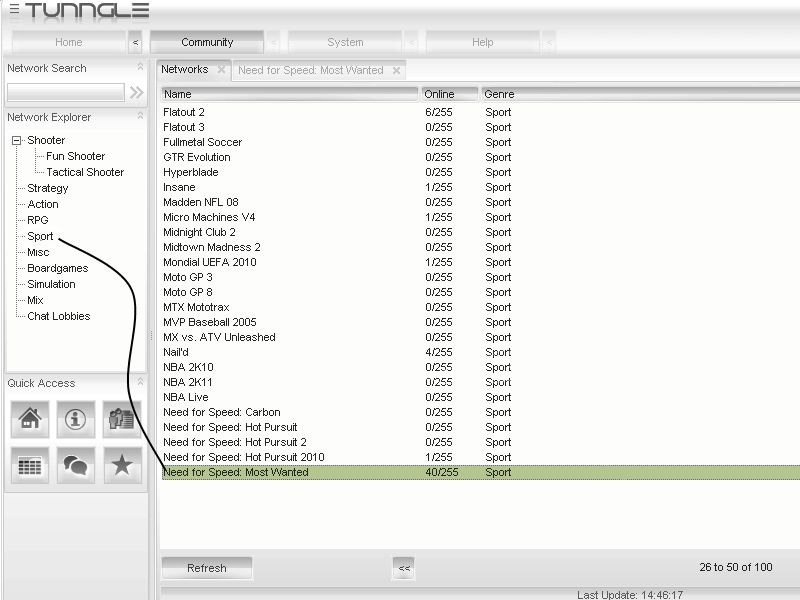The width and height of the screenshot is (800, 600).
Task: Sort networks by Online column header
Action: tap(448, 94)
